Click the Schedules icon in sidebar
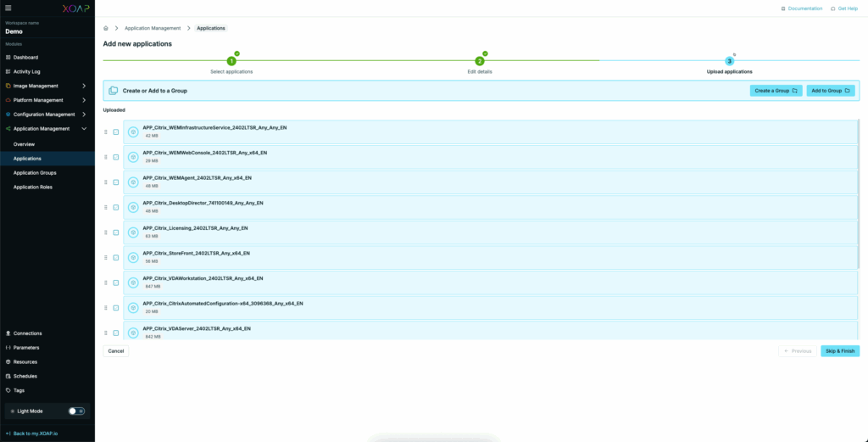868x442 pixels. [x=8, y=376]
